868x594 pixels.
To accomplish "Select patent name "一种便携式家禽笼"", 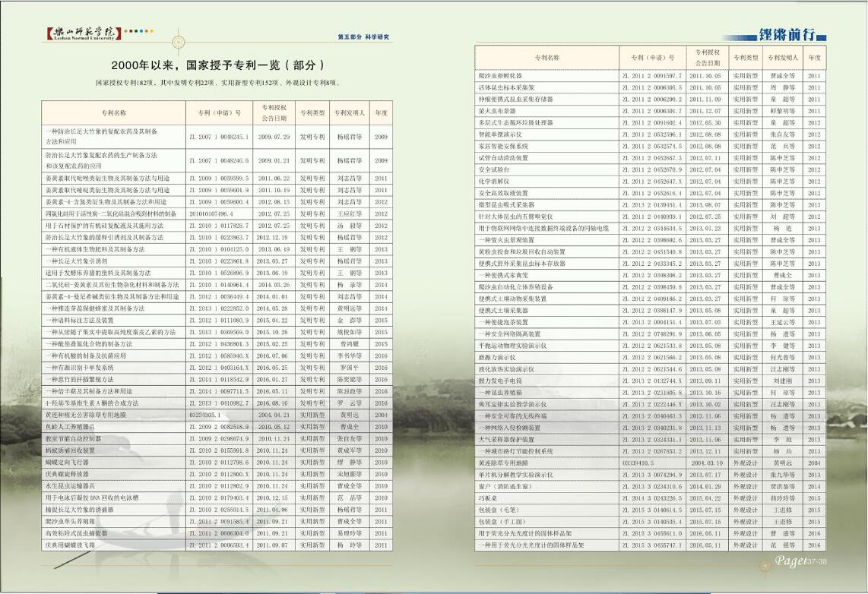I will [504, 276].
